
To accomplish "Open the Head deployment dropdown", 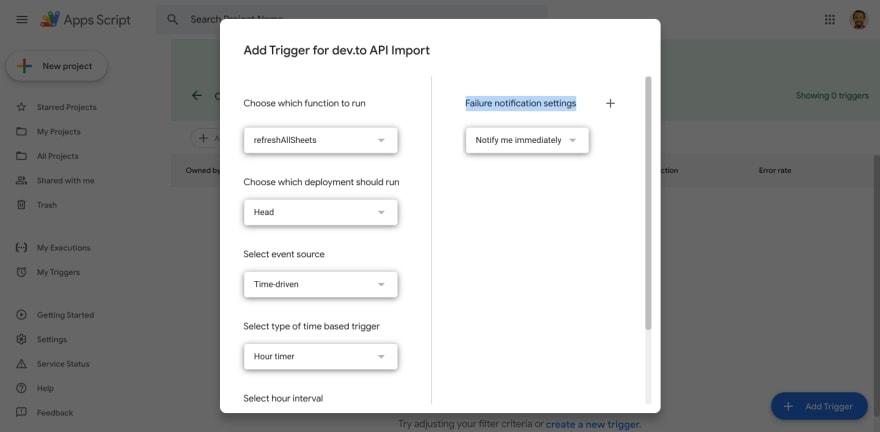I will point(320,212).
